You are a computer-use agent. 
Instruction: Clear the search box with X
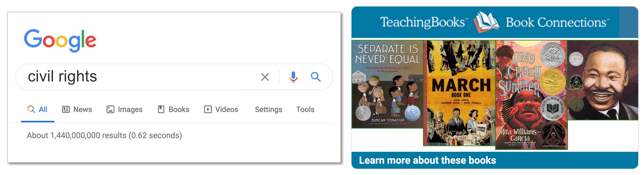coord(265,77)
